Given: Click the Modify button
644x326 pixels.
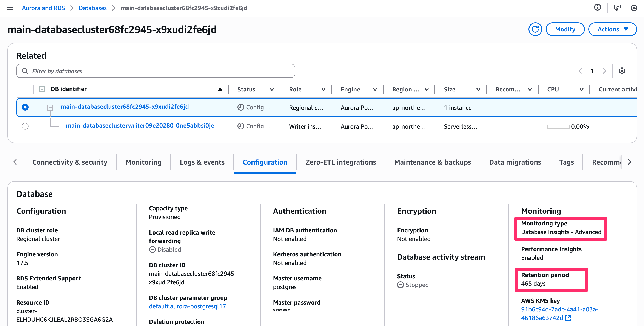Looking at the screenshot, I should (x=565, y=29).
